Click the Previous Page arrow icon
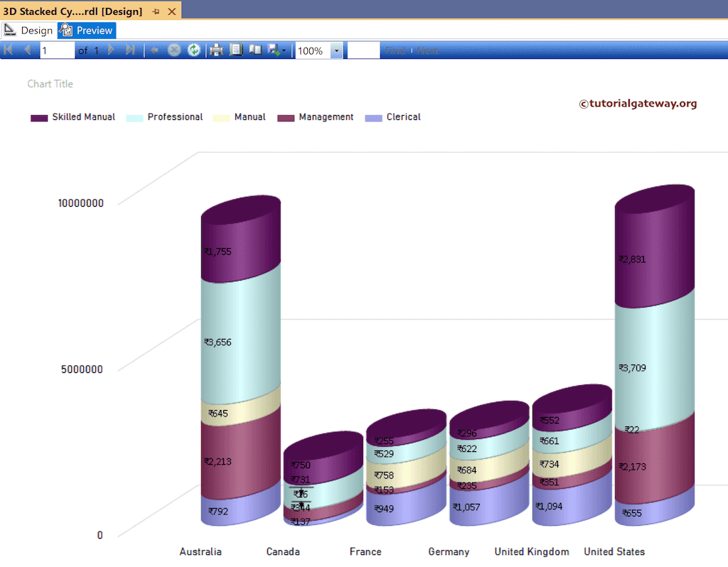The width and height of the screenshot is (728, 567). point(26,50)
